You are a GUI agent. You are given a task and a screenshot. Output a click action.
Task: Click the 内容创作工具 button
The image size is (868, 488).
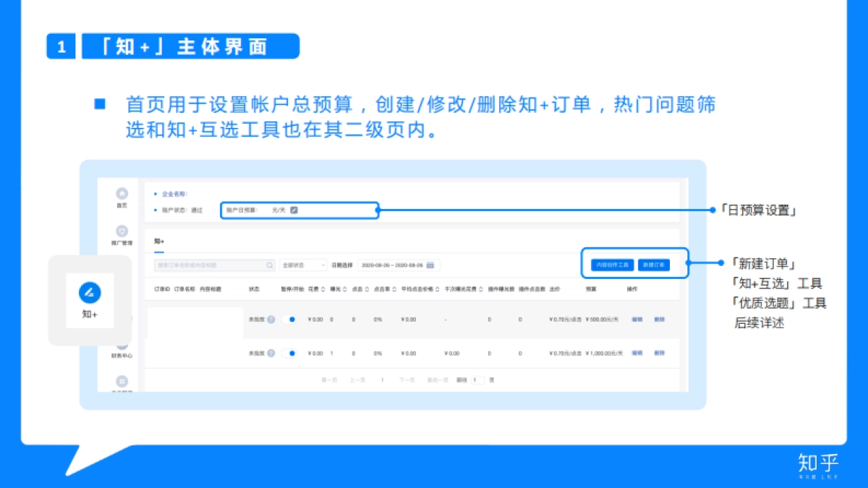coord(611,265)
